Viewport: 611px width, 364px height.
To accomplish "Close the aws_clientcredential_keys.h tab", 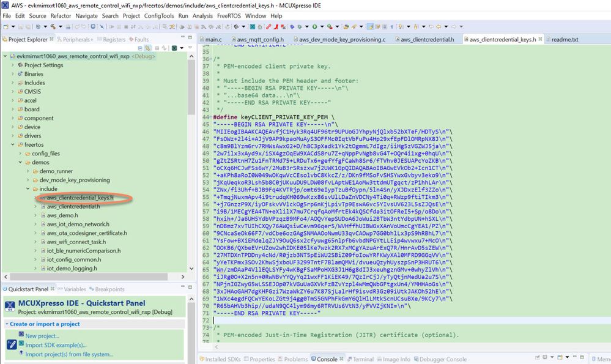I will [x=540, y=39].
